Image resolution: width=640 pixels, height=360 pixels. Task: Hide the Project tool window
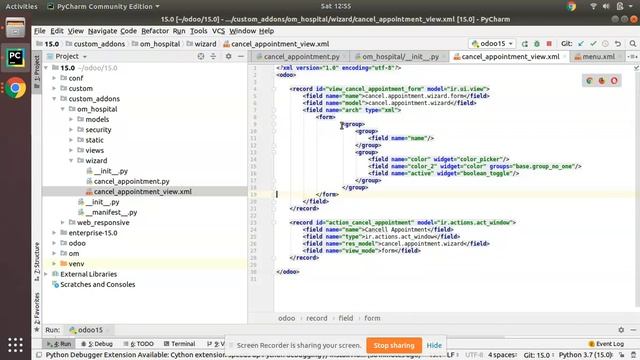point(241,56)
